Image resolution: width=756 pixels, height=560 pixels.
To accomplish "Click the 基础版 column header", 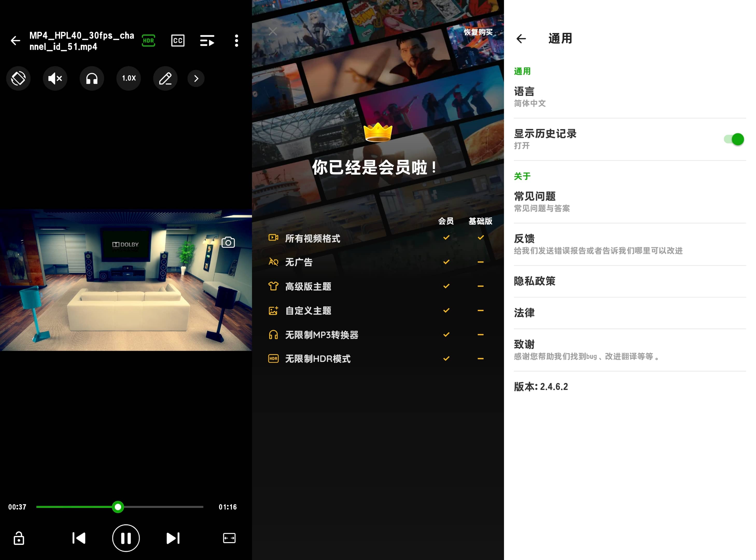I will point(480,221).
